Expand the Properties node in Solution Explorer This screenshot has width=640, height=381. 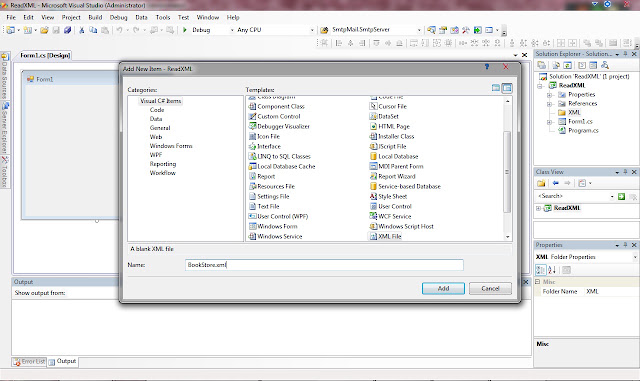[x=549, y=95]
